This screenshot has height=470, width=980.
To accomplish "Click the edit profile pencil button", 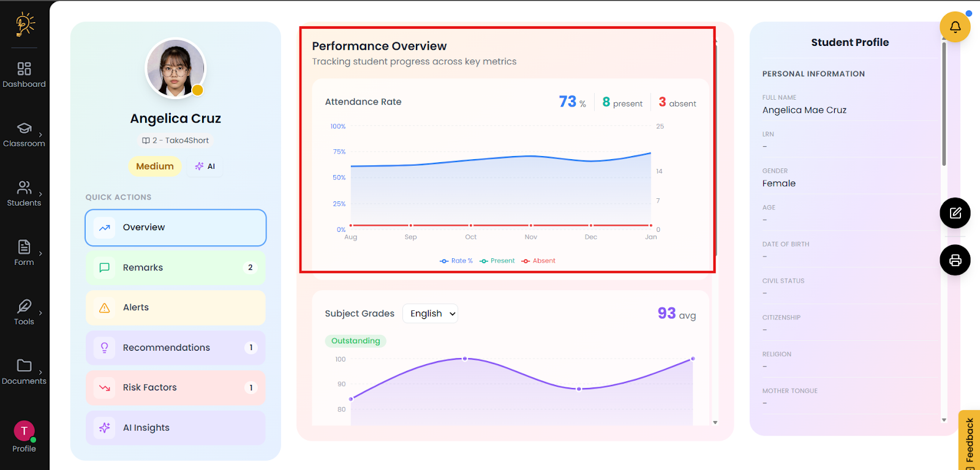I will [955, 213].
